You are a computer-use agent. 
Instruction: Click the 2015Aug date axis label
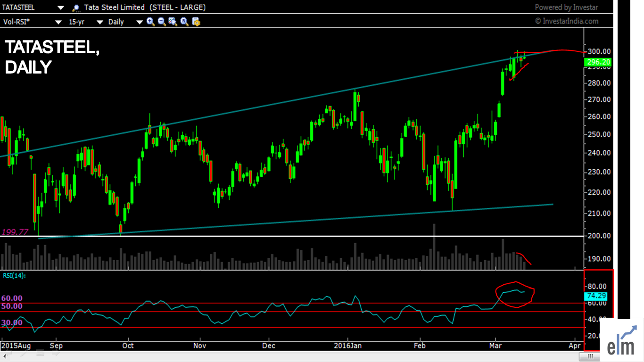coord(17,346)
